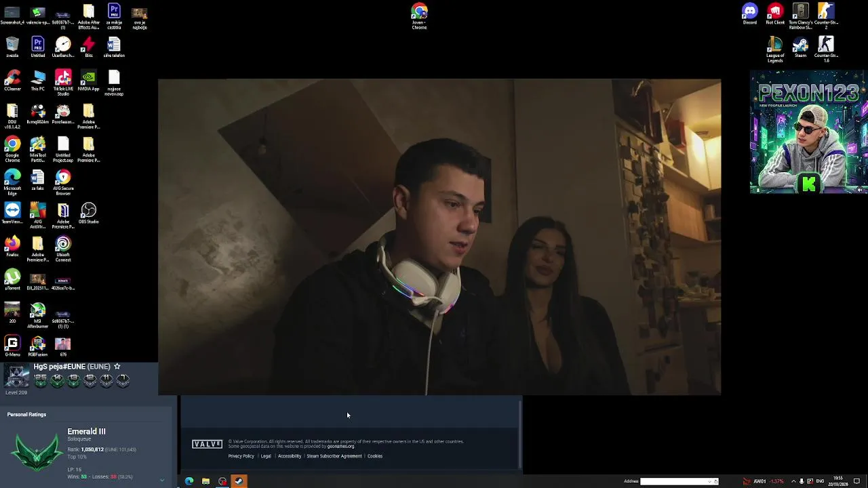Open the Discord desktop shortcut
868x488 pixels.
pyautogui.click(x=749, y=14)
